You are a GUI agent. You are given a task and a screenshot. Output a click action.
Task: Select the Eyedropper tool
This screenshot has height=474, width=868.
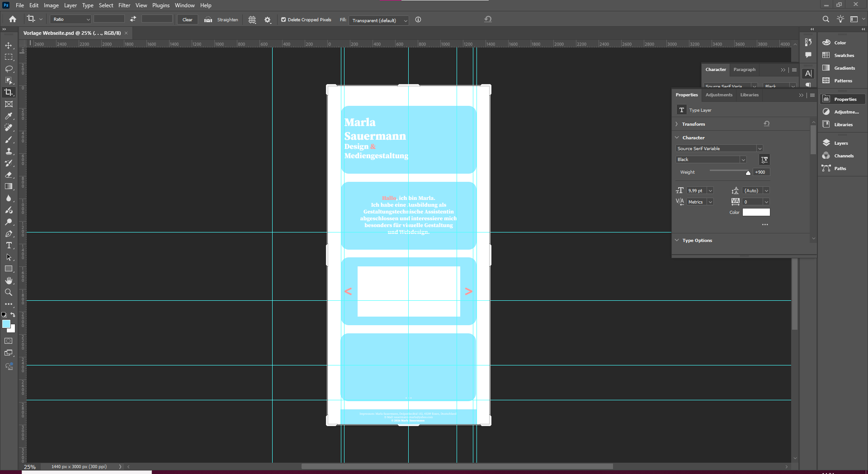9,116
